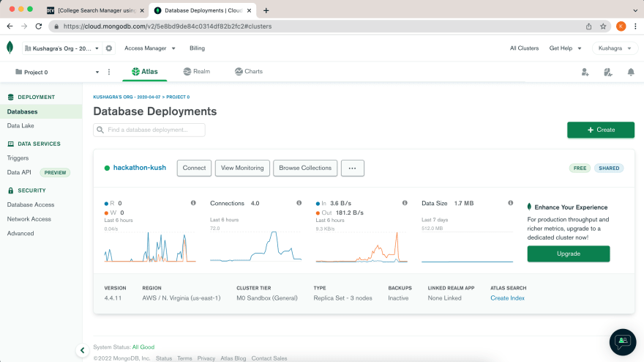This screenshot has height=362, width=644.
Task: Open Triggers in the sidebar
Action: tap(18, 158)
